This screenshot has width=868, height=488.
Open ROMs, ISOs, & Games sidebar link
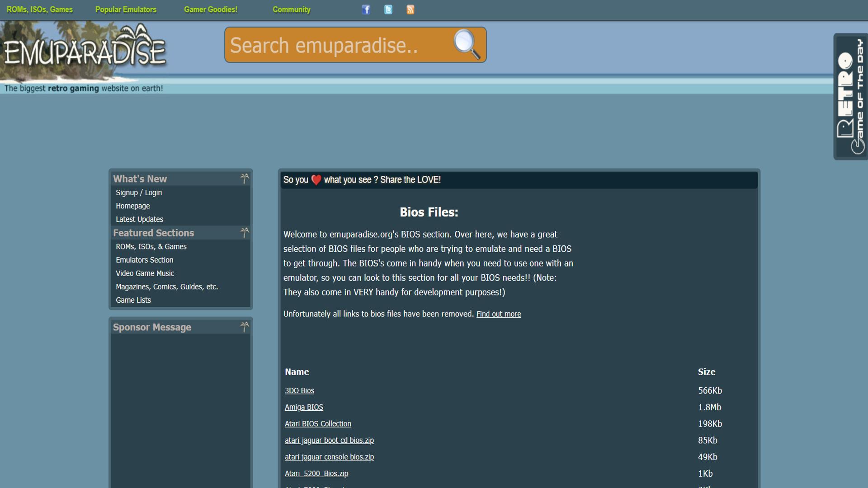(151, 247)
